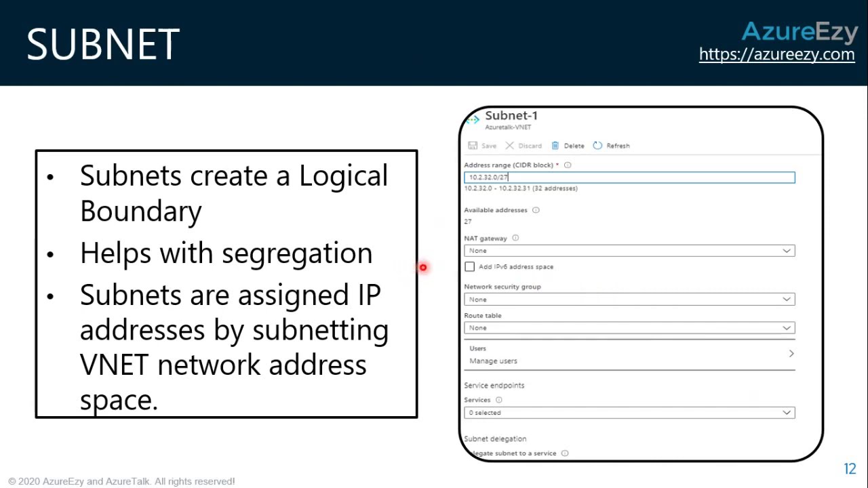The width and height of the screenshot is (868, 488).
Task: Enable Add IPv6 address space checkbox
Action: coord(470,267)
